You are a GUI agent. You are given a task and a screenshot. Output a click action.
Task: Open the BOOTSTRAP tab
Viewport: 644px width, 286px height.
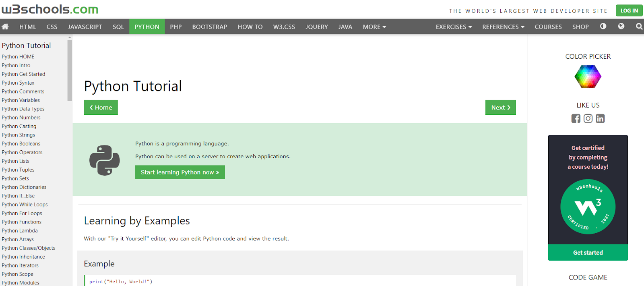[x=210, y=27]
